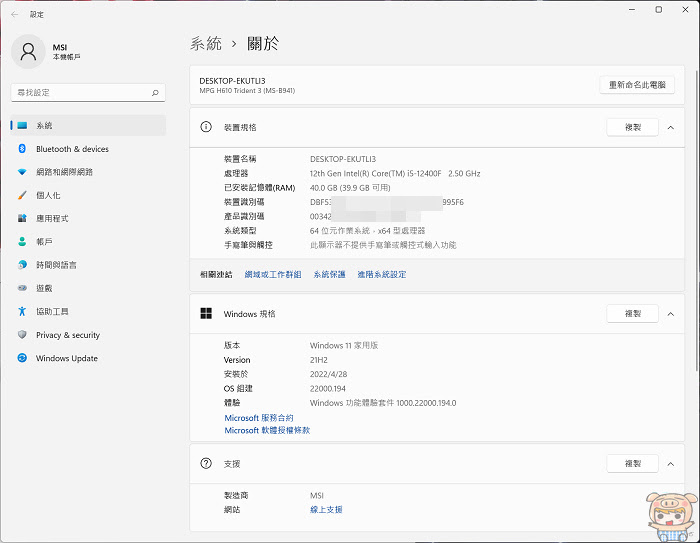The width and height of the screenshot is (700, 543).
Task: Click the manufacturer value MSI under 製造商
Action: point(317,495)
